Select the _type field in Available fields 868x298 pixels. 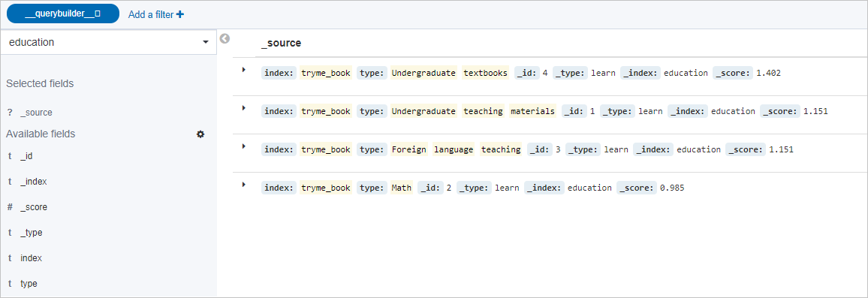(x=32, y=233)
